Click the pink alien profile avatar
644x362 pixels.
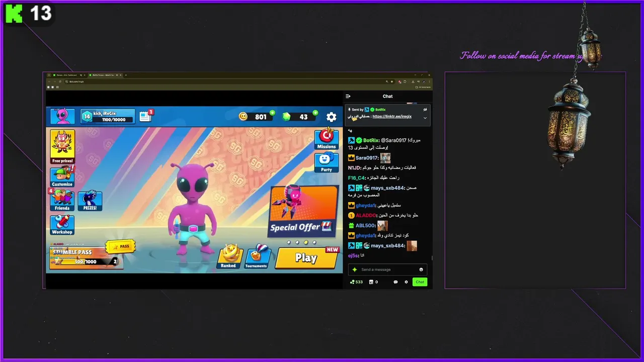pos(63,117)
